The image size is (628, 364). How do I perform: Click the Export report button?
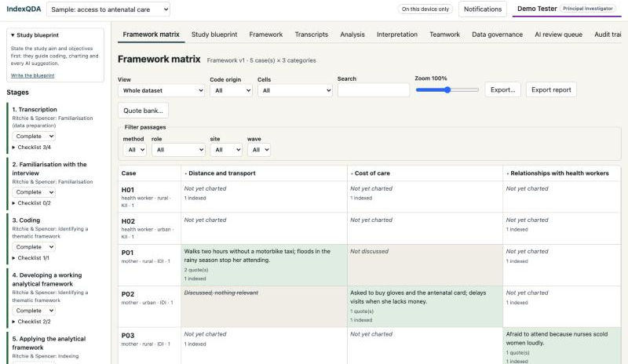[551, 89]
